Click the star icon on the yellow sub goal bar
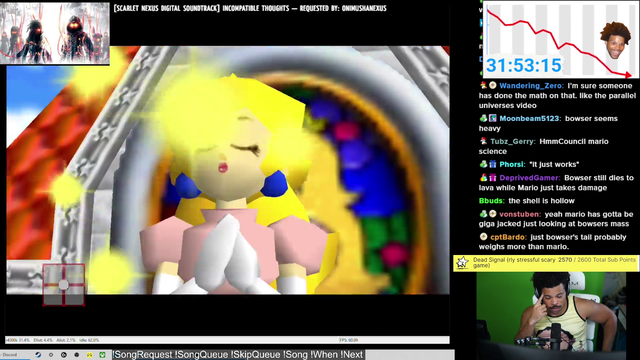 (462, 262)
